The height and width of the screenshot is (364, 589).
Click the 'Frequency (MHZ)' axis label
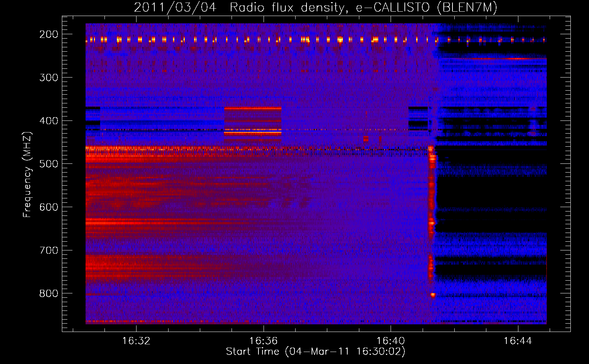pos(28,174)
